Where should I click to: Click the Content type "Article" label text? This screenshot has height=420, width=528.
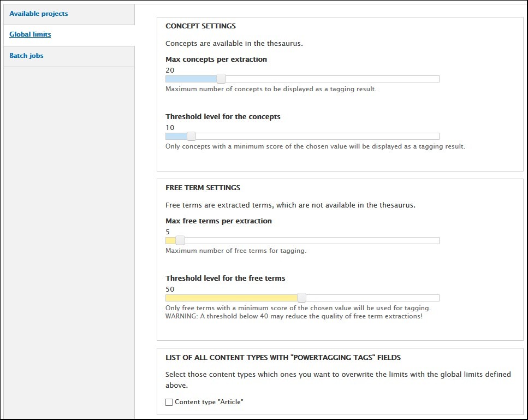(208, 402)
